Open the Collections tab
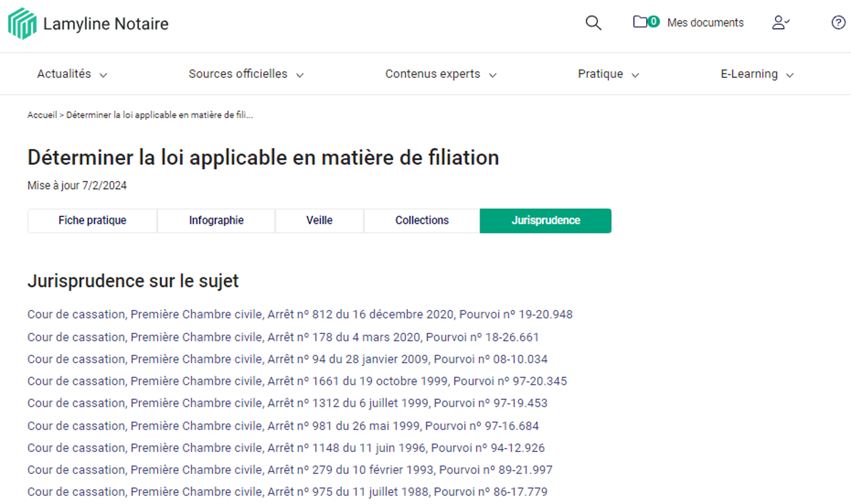This screenshot has width=851, height=504. click(422, 220)
